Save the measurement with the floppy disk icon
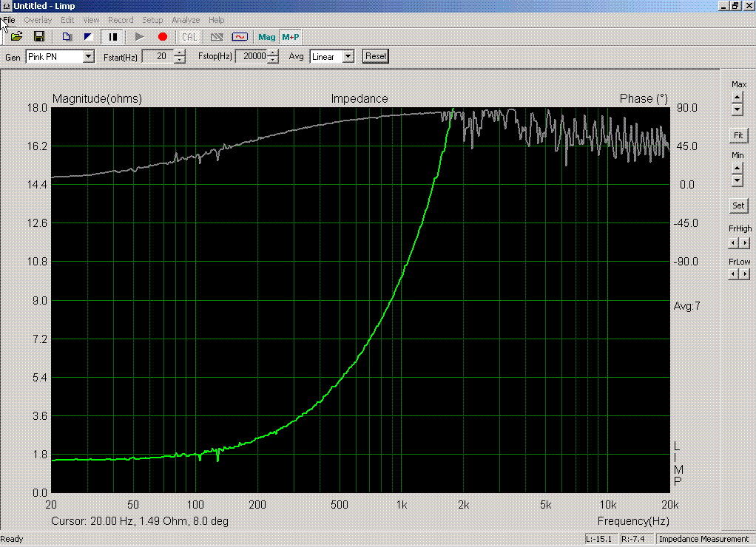 coord(39,37)
